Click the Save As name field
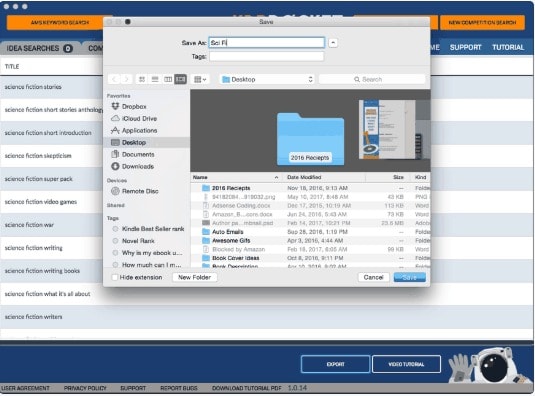 (x=266, y=43)
